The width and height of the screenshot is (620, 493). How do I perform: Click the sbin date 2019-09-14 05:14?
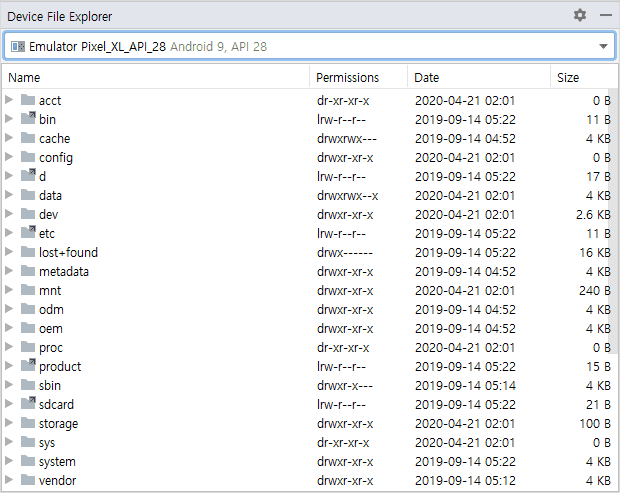coord(465,385)
